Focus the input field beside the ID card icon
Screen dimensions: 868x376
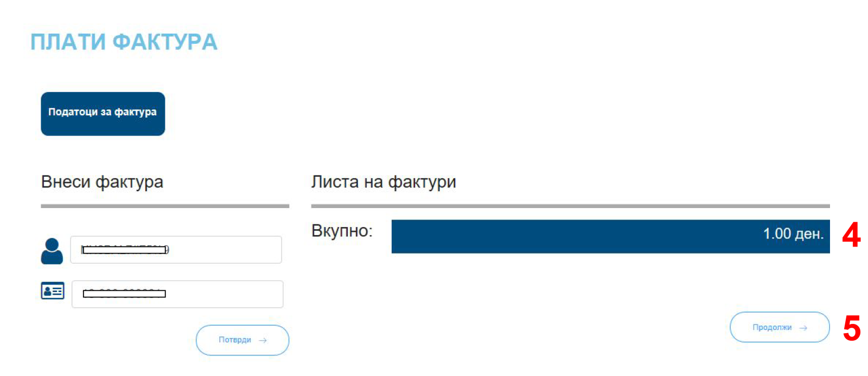pos(177,294)
